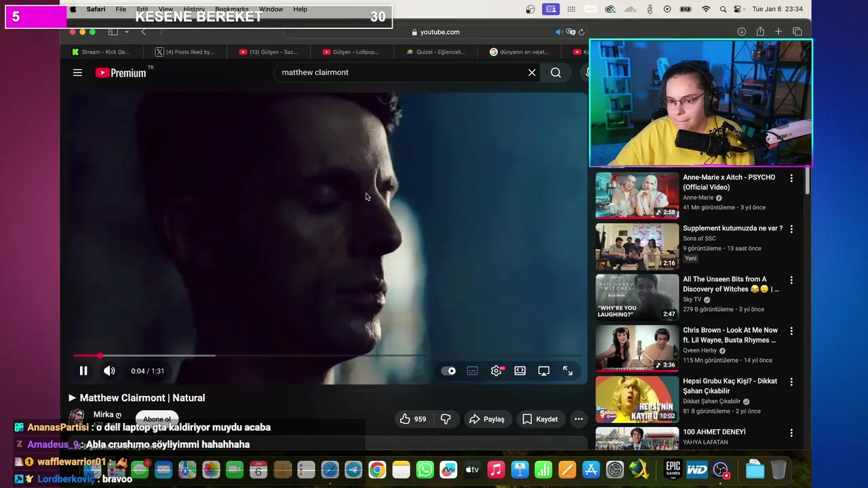
Task: Open the player settings gear
Action: pos(496,371)
